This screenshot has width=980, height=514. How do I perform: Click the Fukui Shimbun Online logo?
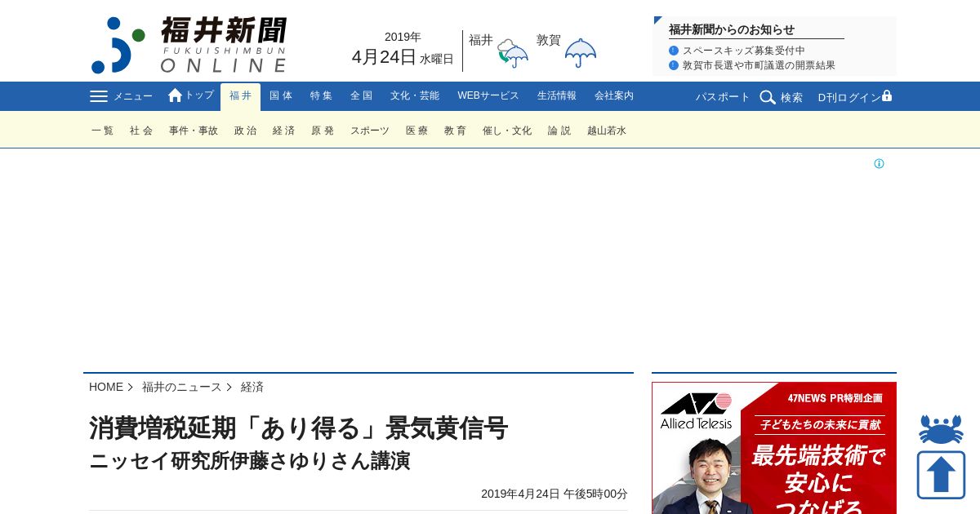point(189,45)
